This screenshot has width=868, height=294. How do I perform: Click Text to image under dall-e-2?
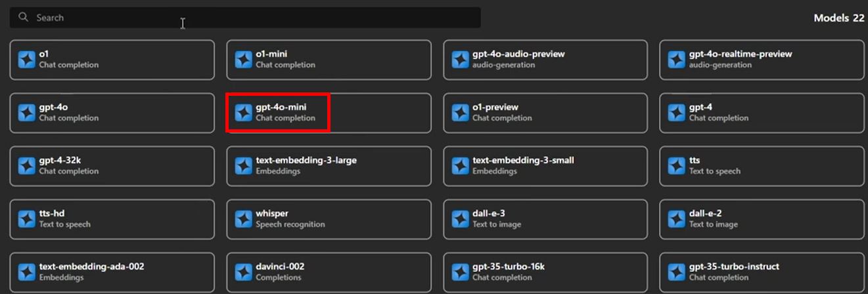pos(714,224)
